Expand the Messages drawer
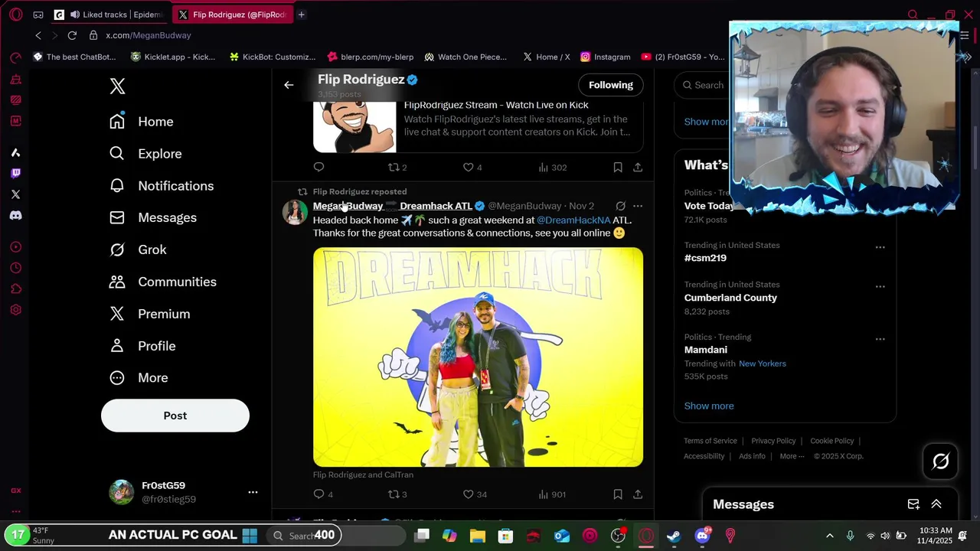980x551 pixels. click(x=936, y=504)
